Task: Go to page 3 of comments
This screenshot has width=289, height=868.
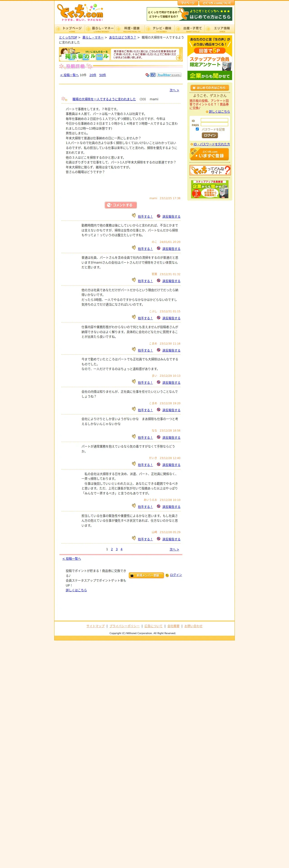Action: 117,549
